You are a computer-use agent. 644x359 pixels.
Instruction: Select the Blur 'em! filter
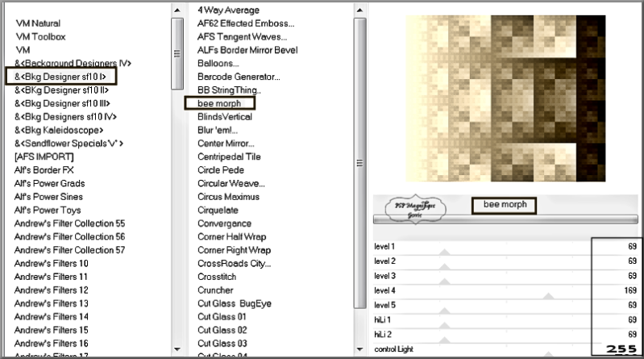click(218, 130)
